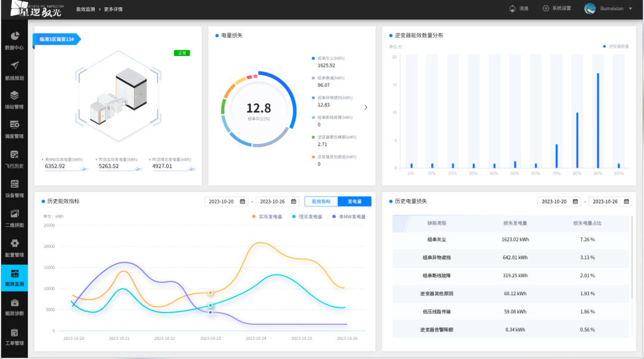The image size is (644, 359).
Task: Select the 发电量 tab
Action: [354, 202]
